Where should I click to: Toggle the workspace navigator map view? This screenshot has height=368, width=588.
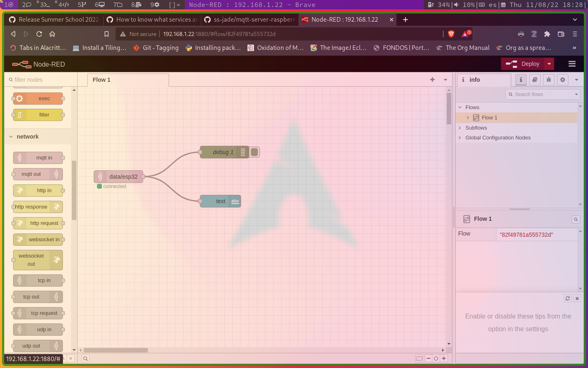[x=419, y=359]
